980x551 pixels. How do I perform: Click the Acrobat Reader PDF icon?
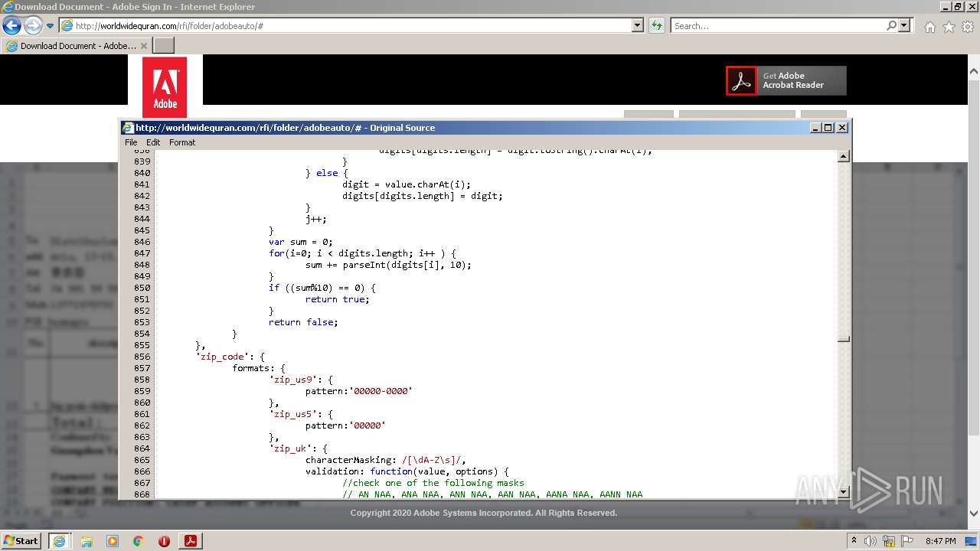741,80
